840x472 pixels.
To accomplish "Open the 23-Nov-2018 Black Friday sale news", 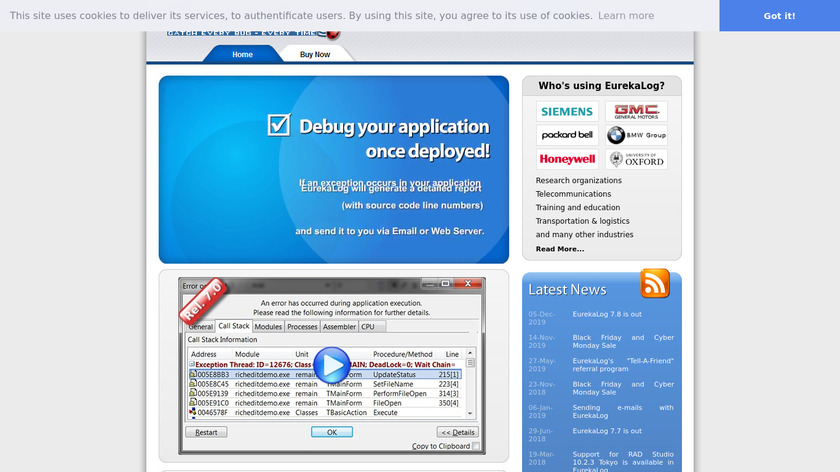I will click(623, 388).
